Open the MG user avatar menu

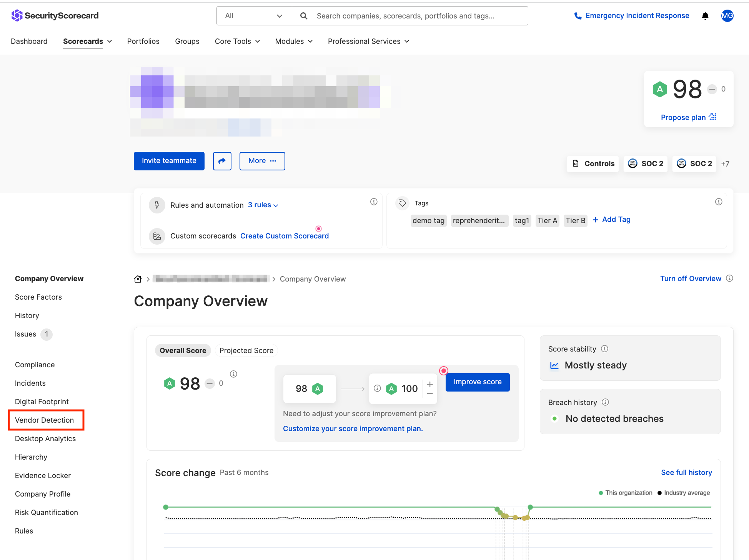pyautogui.click(x=727, y=16)
